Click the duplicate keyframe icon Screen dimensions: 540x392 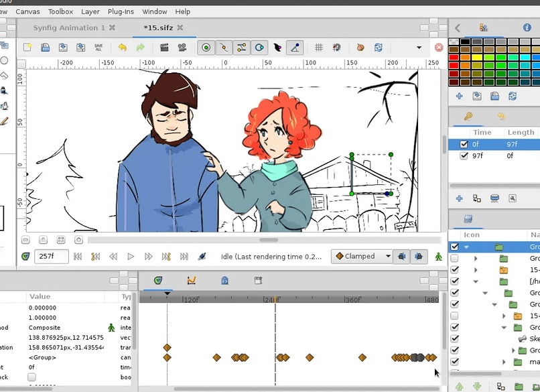(x=477, y=198)
